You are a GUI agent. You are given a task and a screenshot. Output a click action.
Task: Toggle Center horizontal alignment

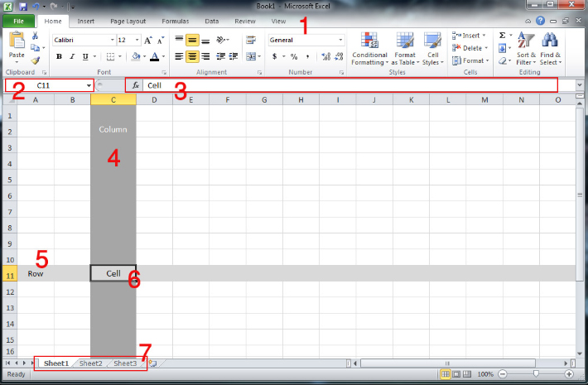(192, 56)
